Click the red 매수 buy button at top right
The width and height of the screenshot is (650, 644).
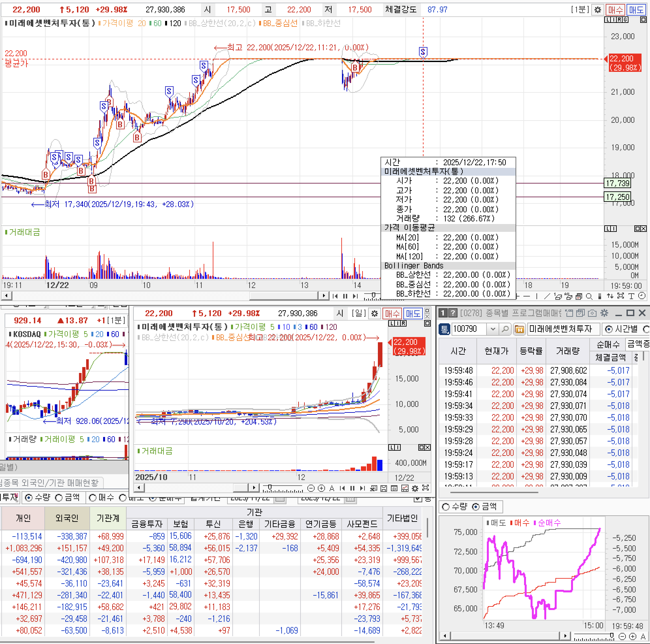pyautogui.click(x=615, y=10)
